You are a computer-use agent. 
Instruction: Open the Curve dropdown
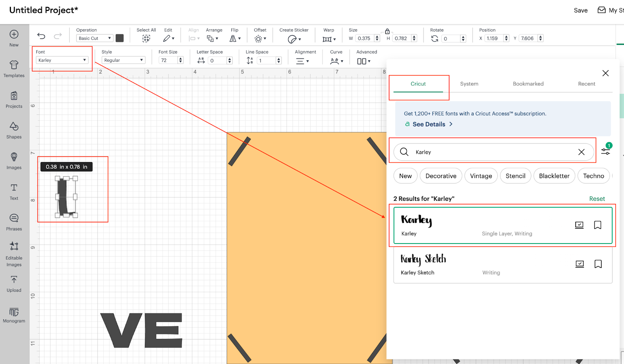click(337, 61)
